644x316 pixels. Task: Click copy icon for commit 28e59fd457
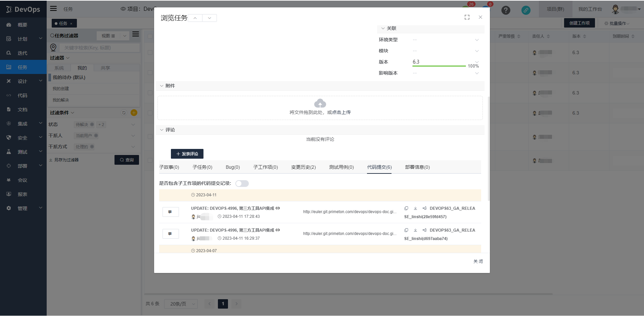[406, 208]
